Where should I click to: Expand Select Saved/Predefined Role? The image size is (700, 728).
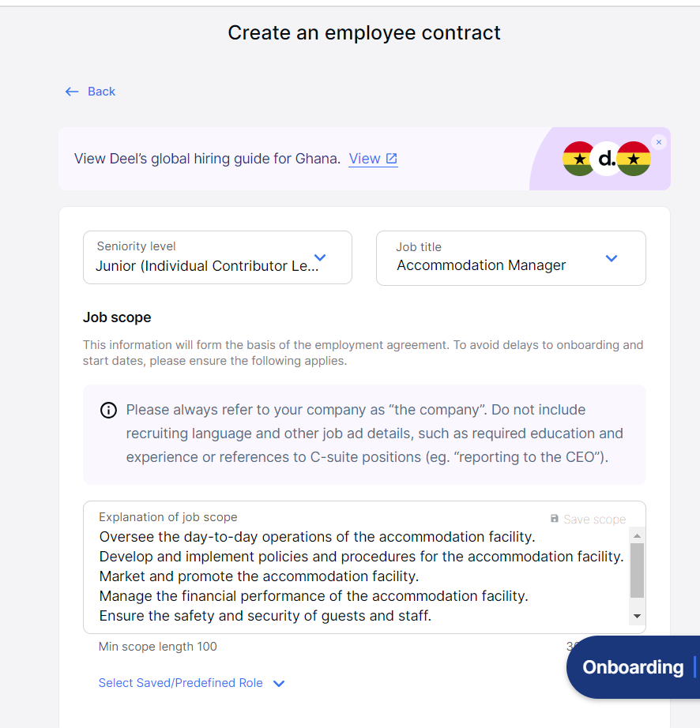[x=191, y=683]
